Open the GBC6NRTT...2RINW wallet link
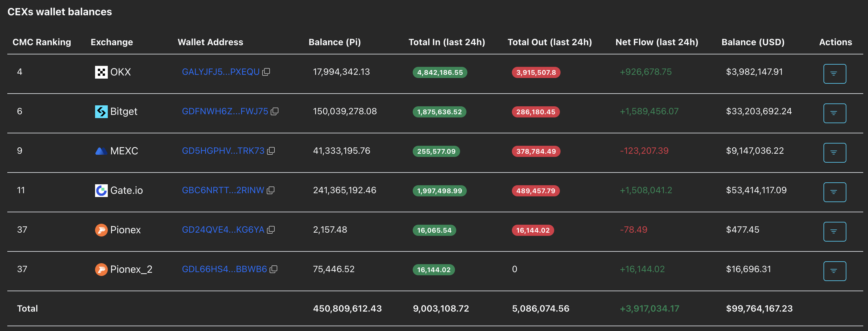This screenshot has width=868, height=331. 223,190
